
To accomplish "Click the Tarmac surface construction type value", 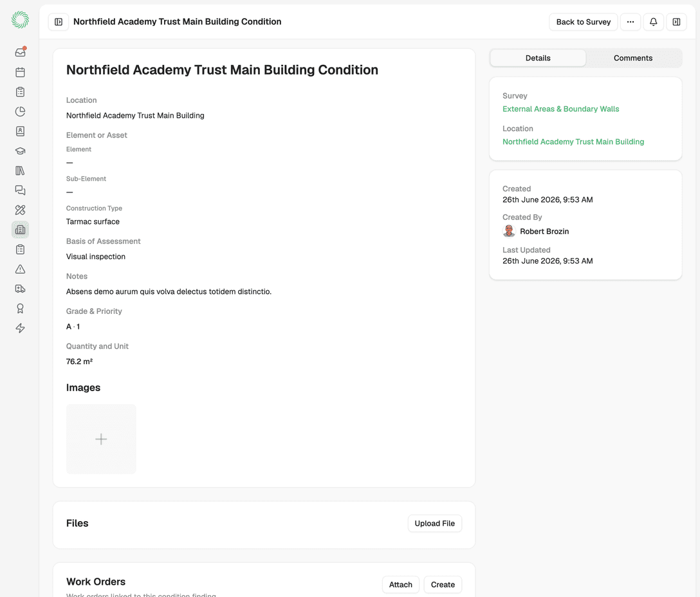I will (x=93, y=221).
